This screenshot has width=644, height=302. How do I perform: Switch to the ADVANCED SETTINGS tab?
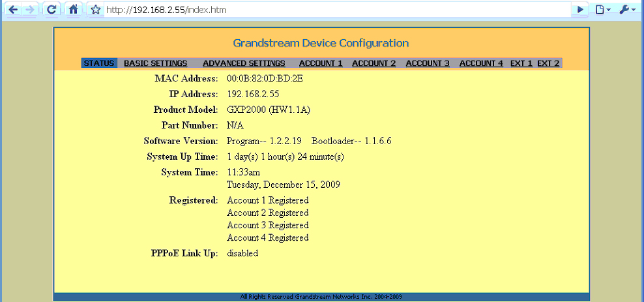pyautogui.click(x=244, y=63)
